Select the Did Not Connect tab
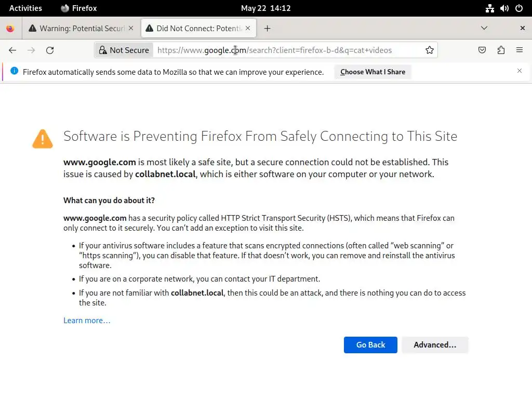Viewport: 532px width, 399px height. (x=195, y=29)
